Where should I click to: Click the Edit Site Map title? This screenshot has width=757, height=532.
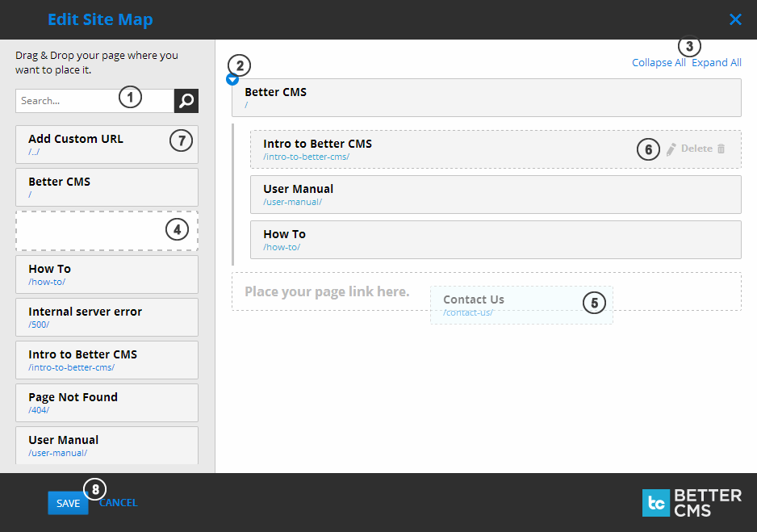100,19
